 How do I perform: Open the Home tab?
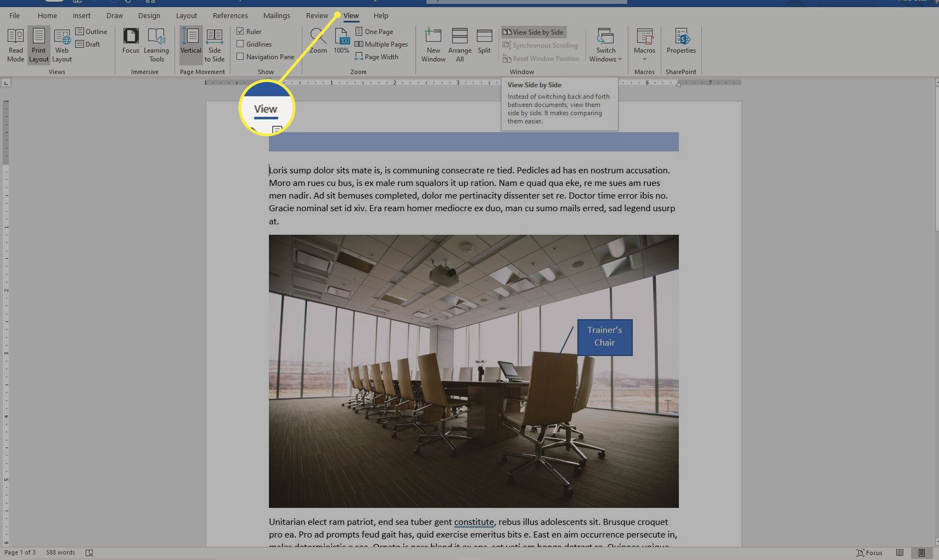pyautogui.click(x=47, y=15)
